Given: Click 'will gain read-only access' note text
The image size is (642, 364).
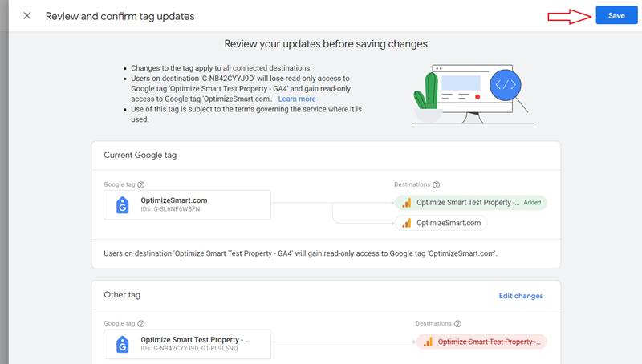Looking at the screenshot, I should click(x=300, y=253).
